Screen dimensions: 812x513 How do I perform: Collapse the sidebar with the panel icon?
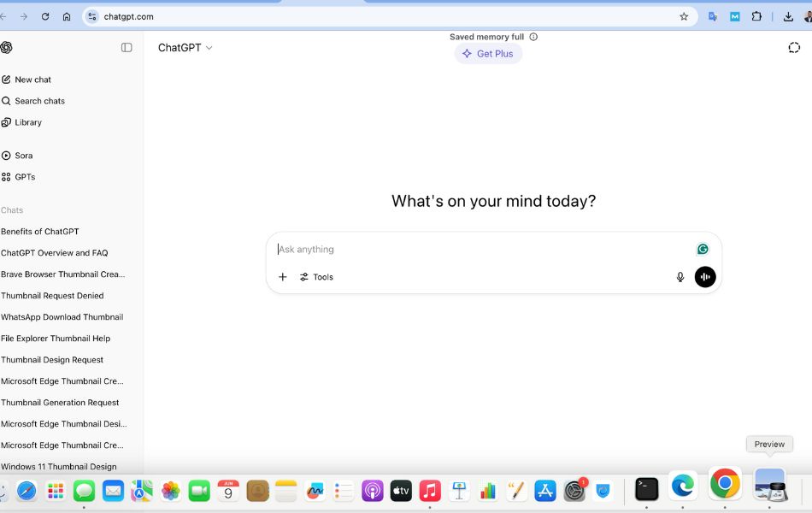(x=127, y=48)
